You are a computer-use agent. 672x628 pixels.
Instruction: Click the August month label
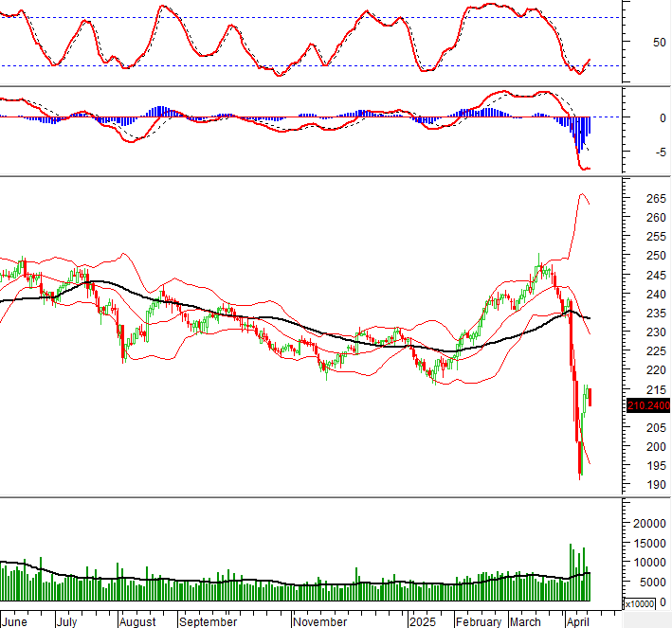coord(137,622)
